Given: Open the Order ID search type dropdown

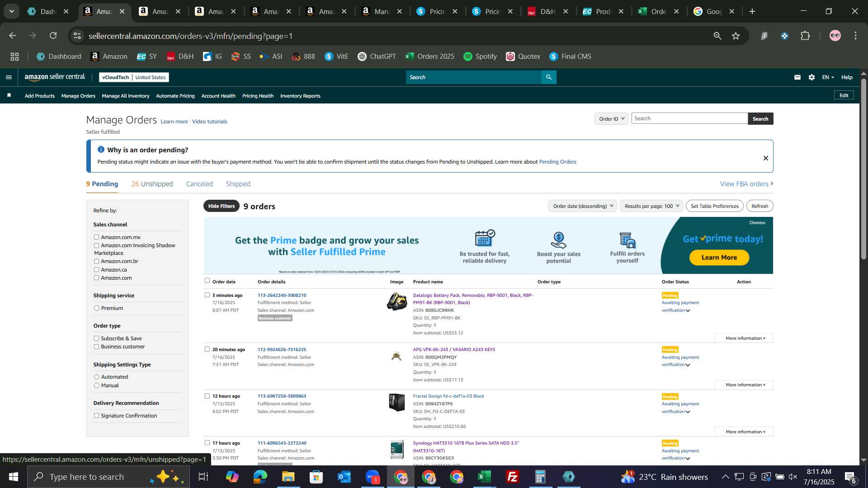Looking at the screenshot, I should click(x=611, y=119).
